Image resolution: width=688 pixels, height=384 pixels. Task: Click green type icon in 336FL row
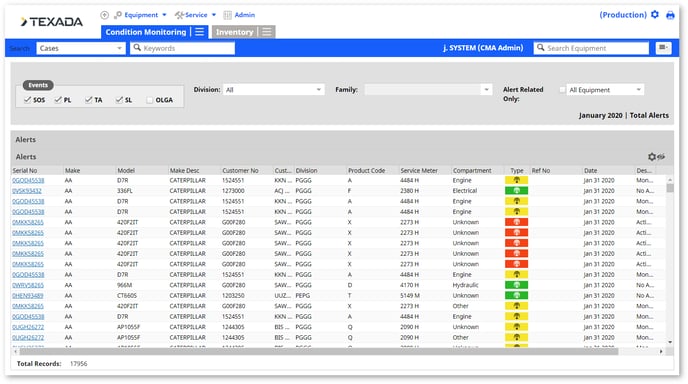pos(516,191)
